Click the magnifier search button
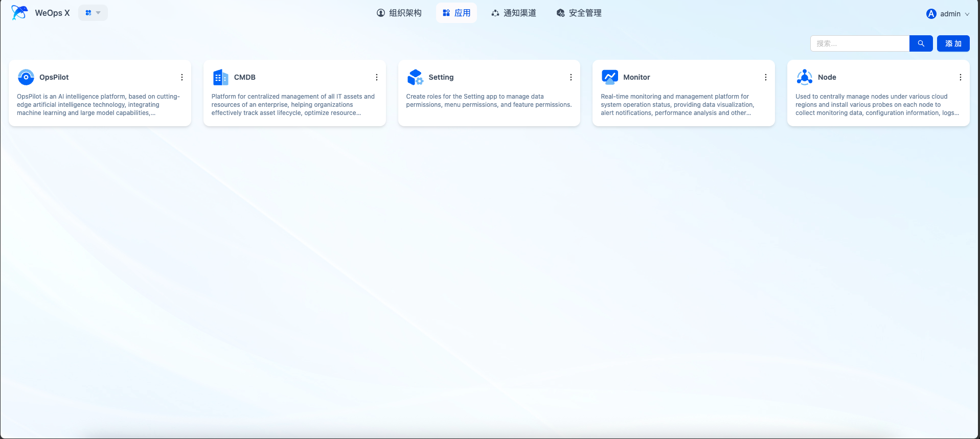 (x=921, y=43)
